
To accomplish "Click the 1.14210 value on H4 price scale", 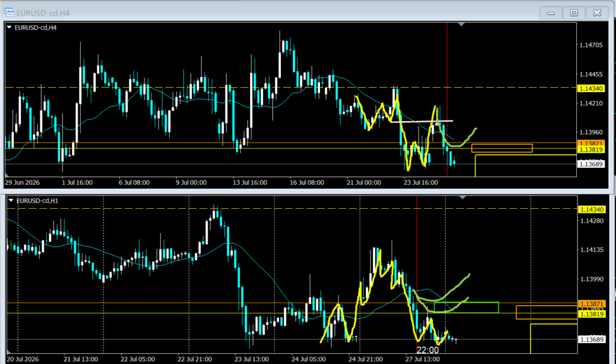I will pos(591,103).
